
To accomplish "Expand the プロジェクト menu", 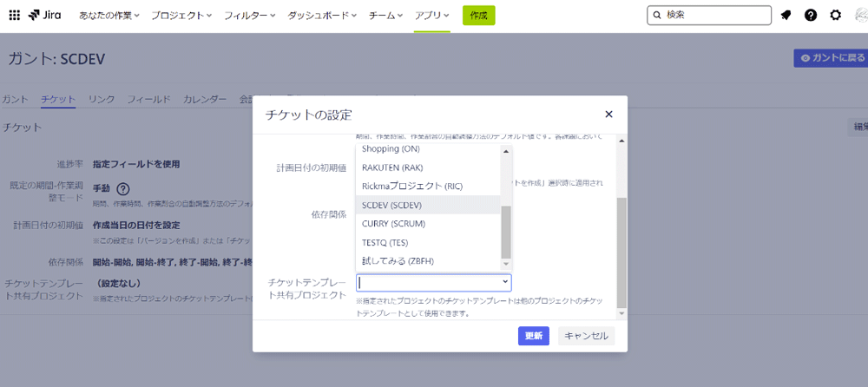I will [x=181, y=16].
